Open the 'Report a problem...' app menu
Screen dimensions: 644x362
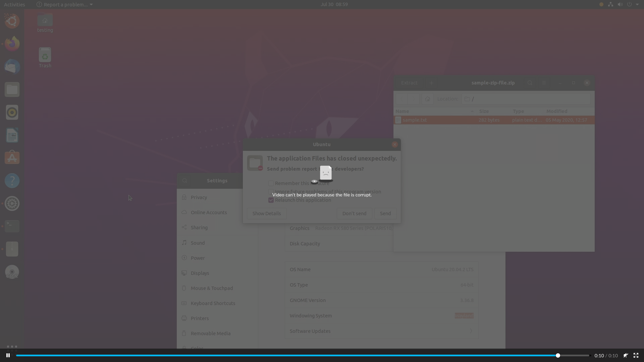64,4
